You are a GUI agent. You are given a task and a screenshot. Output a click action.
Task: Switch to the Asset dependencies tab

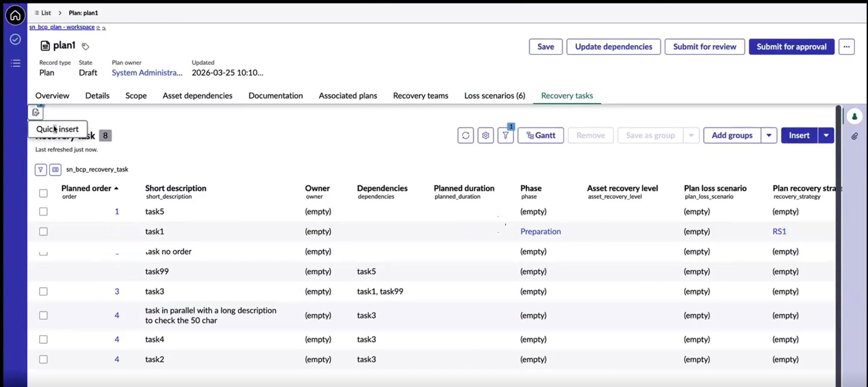pos(197,95)
